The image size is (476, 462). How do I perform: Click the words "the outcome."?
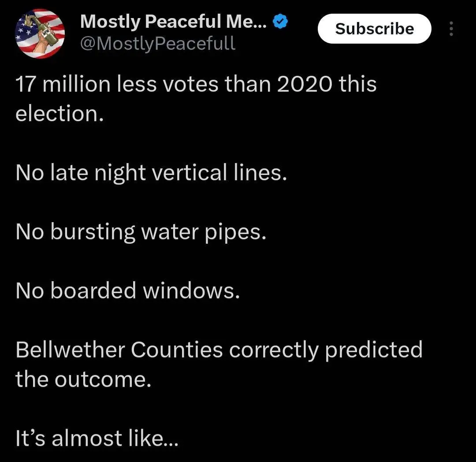[x=84, y=379]
